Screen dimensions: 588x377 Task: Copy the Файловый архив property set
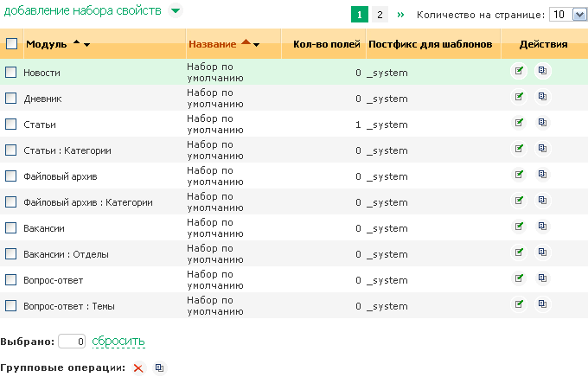542,175
